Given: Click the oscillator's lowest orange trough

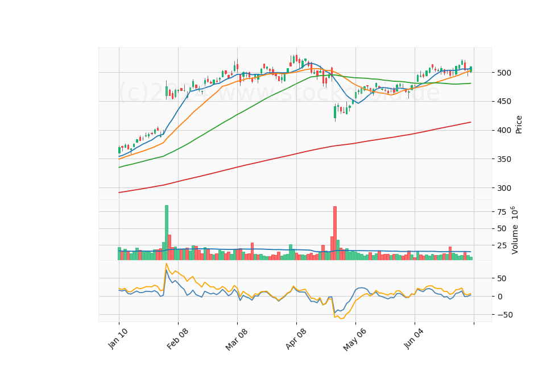Looking at the screenshot, I should (342, 318).
